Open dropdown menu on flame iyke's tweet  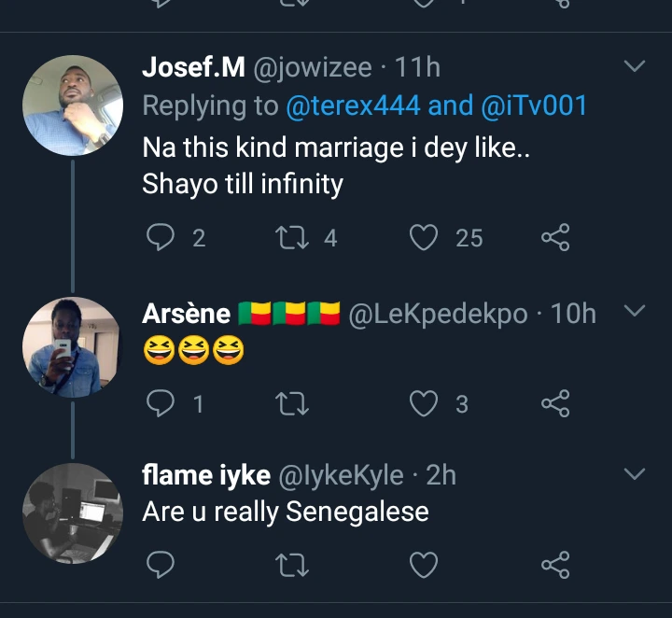(x=634, y=475)
